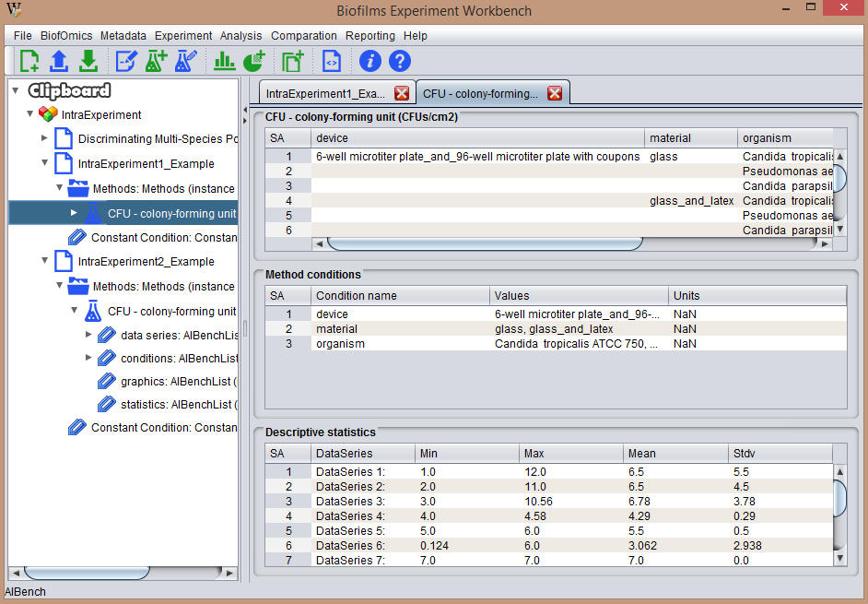The height and width of the screenshot is (604, 868).
Task: Switch to the IntraExperiment1_Exa... tab
Action: (325, 93)
